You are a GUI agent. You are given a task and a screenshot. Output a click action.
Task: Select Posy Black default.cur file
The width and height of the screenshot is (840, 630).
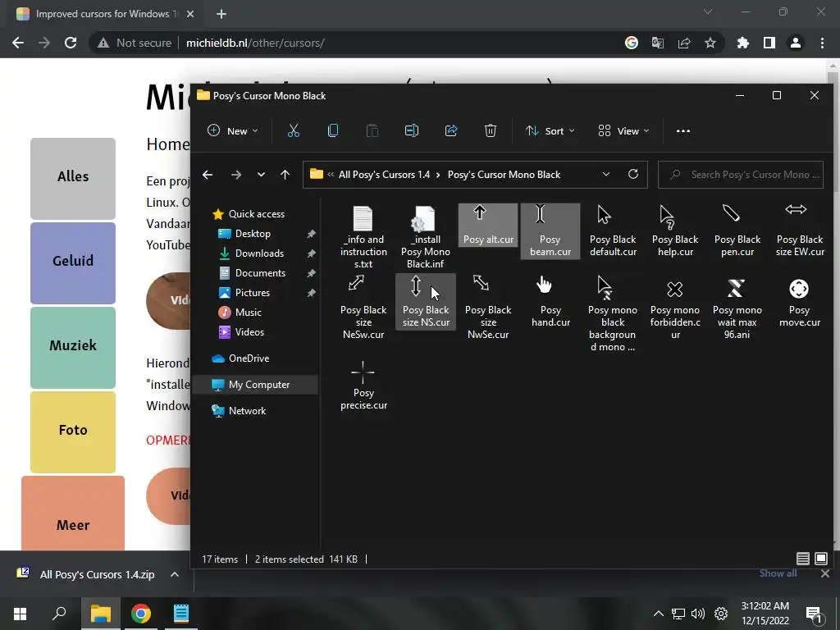tap(613, 231)
